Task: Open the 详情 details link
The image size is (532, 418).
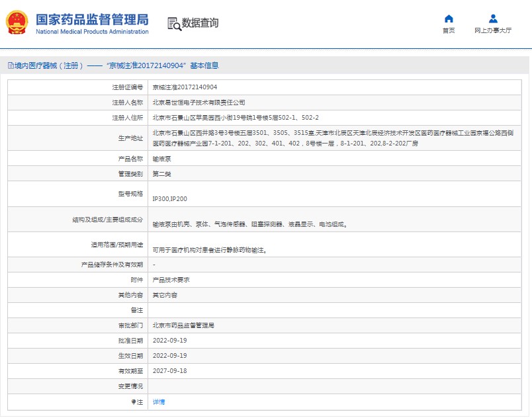Action: [158, 401]
